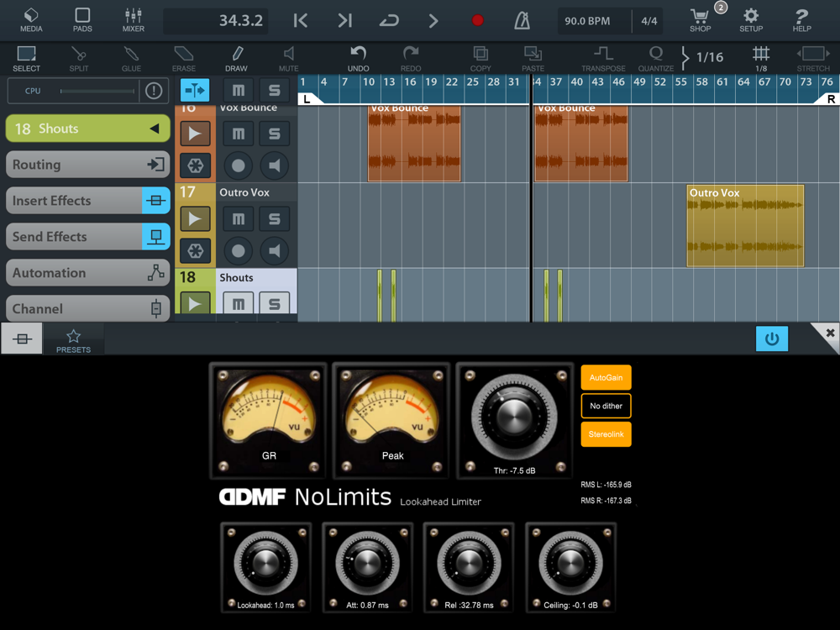The height and width of the screenshot is (630, 840).
Task: Paste the copied event
Action: point(533,59)
